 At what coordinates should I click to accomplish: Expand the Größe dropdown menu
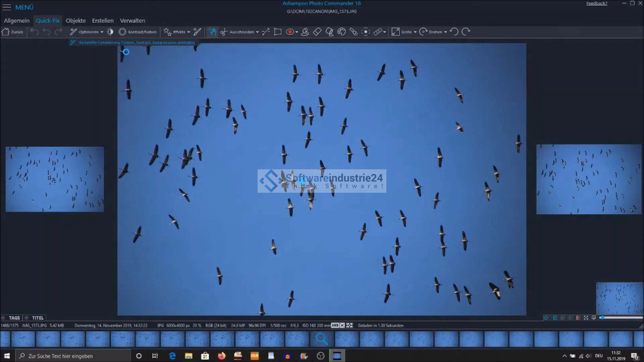click(415, 32)
